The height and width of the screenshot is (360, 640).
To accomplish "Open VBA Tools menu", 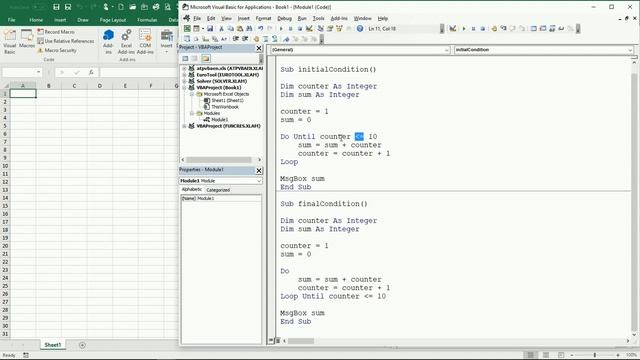I will click(318, 18).
